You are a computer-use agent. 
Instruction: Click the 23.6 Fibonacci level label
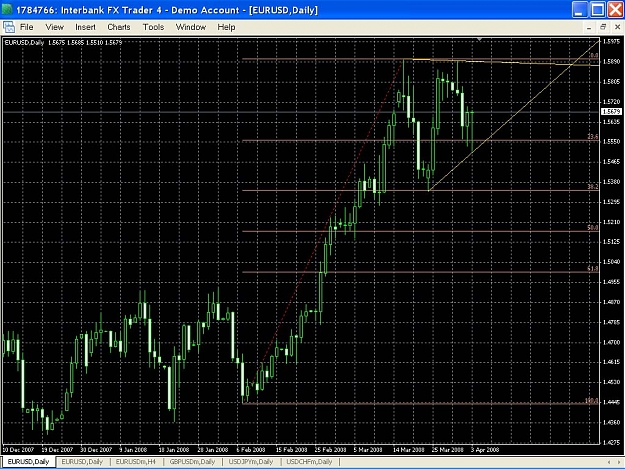[x=593, y=137]
